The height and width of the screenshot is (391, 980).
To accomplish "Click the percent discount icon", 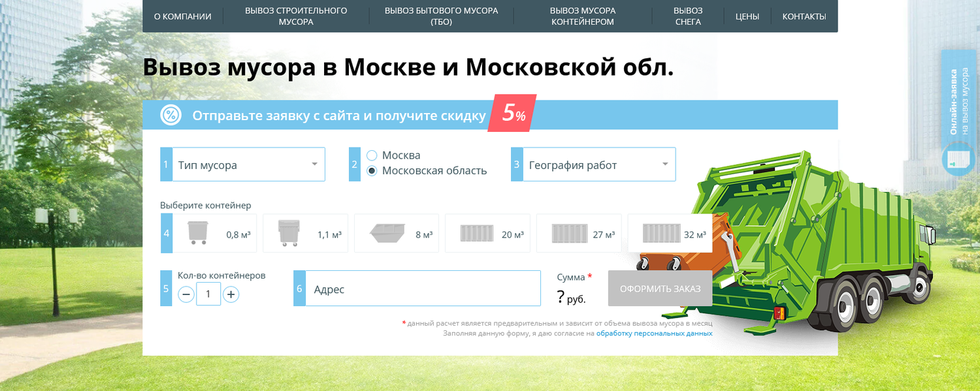I will [171, 115].
